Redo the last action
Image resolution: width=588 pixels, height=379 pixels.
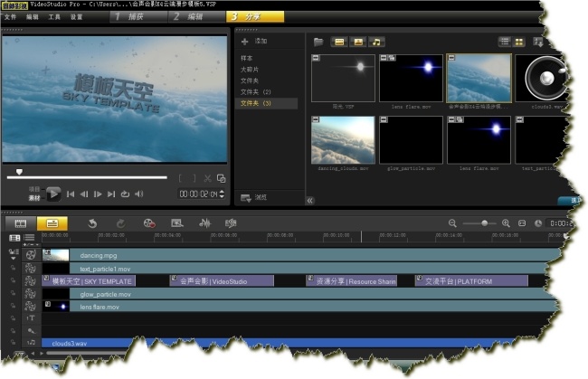pyautogui.click(x=120, y=223)
